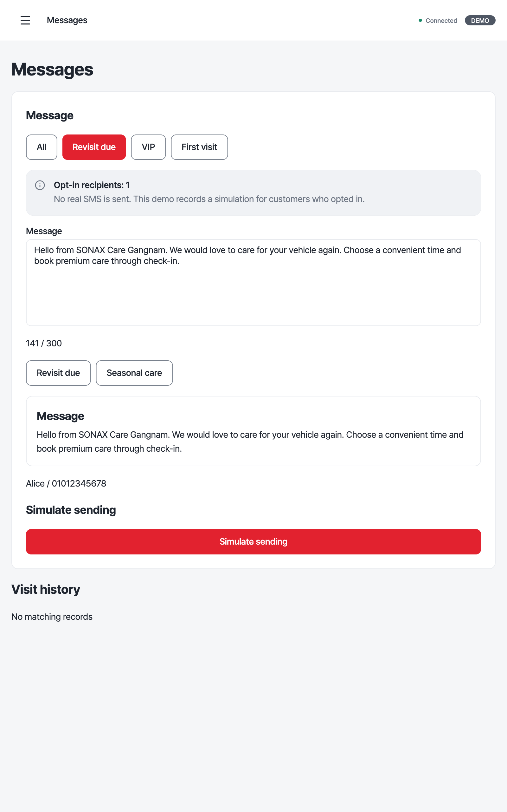
Task: Apply the Revisit due message template
Action: [58, 373]
